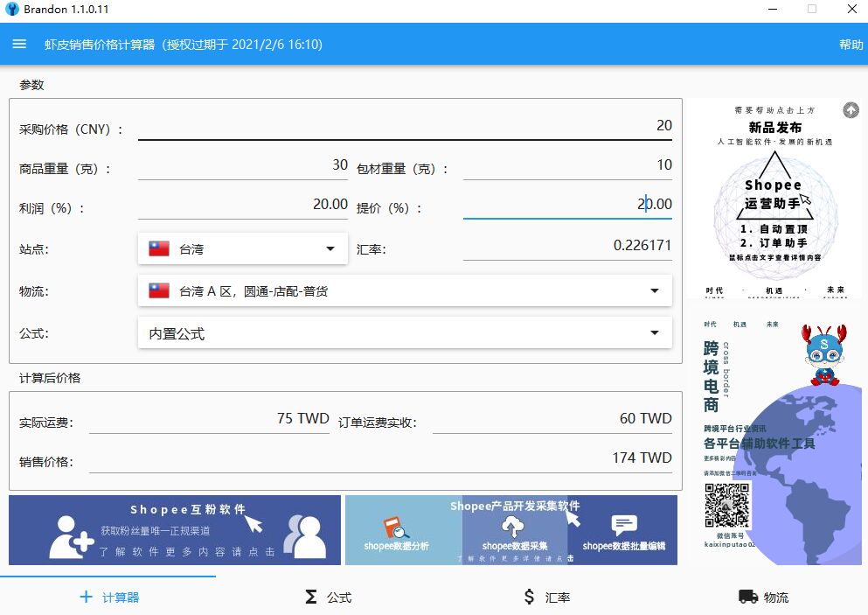Image resolution: width=868 pixels, height=615 pixels.
Task: Open the hamburger menu
Action: pos(19,44)
